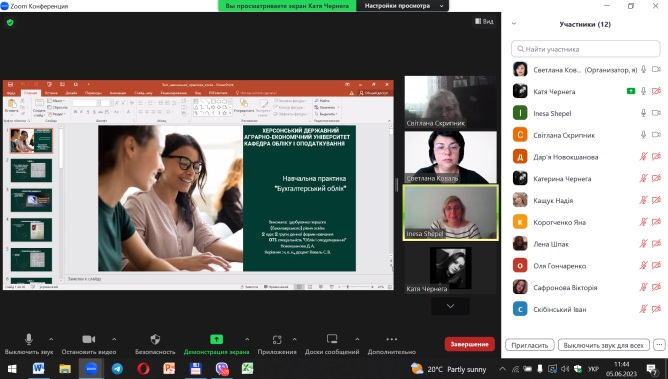668x379 pixels.
Task: Open the Вид tab in PowerPoint ribbon
Action: 198,92
